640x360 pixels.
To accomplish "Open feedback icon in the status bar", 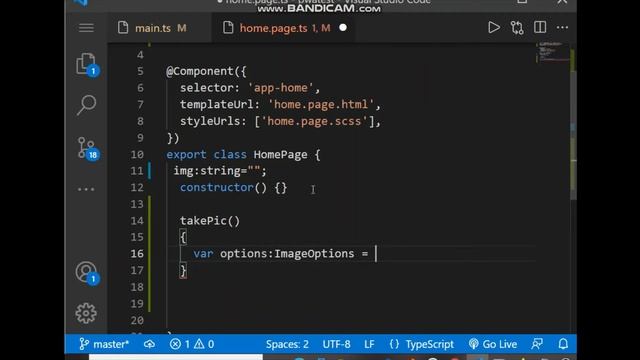I will [537, 344].
